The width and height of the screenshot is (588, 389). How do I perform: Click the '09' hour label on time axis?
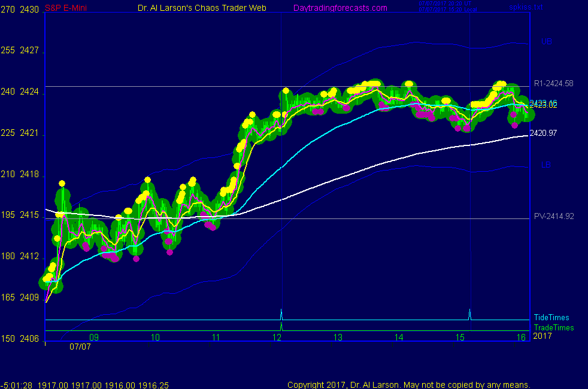click(x=94, y=338)
